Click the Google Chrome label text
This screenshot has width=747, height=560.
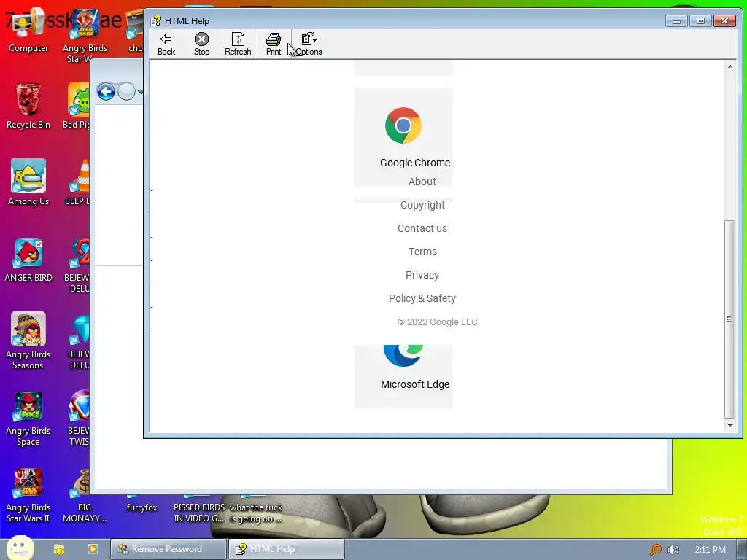click(x=415, y=163)
